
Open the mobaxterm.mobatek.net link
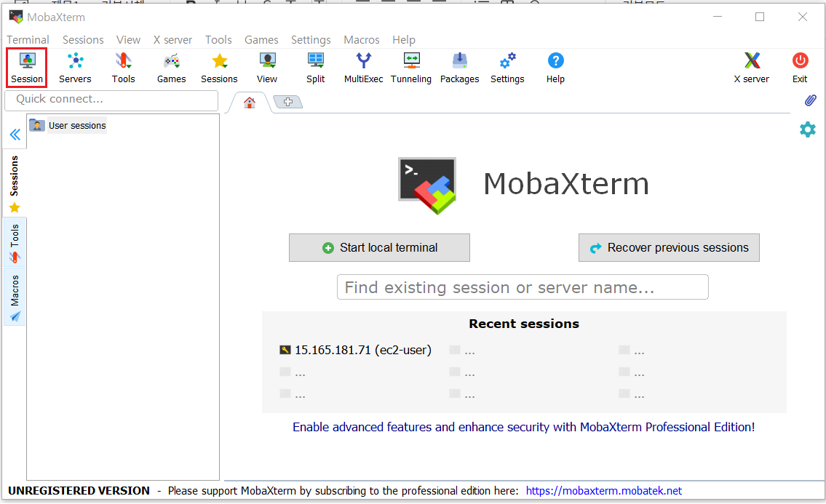[x=604, y=491]
